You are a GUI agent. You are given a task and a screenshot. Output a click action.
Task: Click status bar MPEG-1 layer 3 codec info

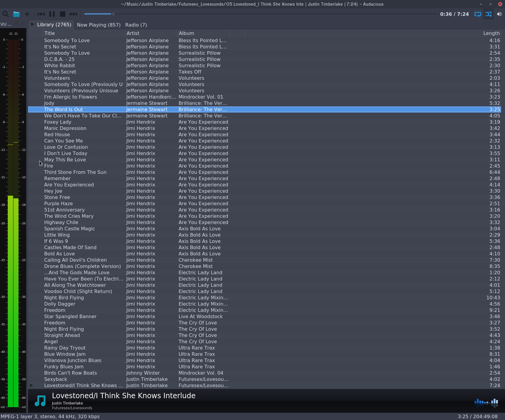pos(50,416)
